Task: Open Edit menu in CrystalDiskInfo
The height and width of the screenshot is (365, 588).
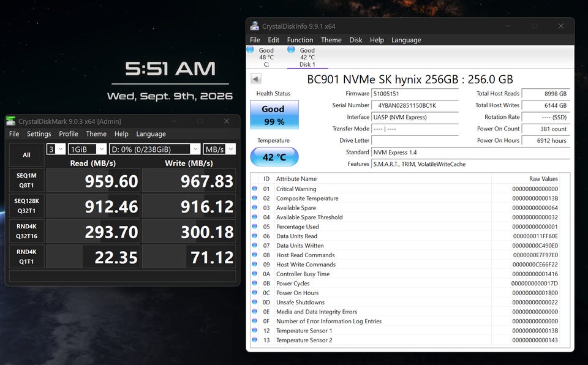Action: (x=273, y=40)
